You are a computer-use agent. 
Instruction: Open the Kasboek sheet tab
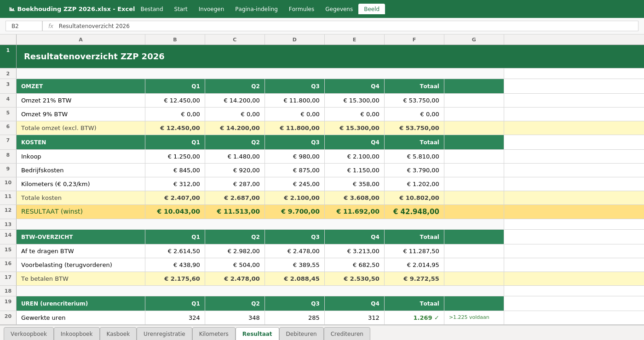click(x=118, y=334)
